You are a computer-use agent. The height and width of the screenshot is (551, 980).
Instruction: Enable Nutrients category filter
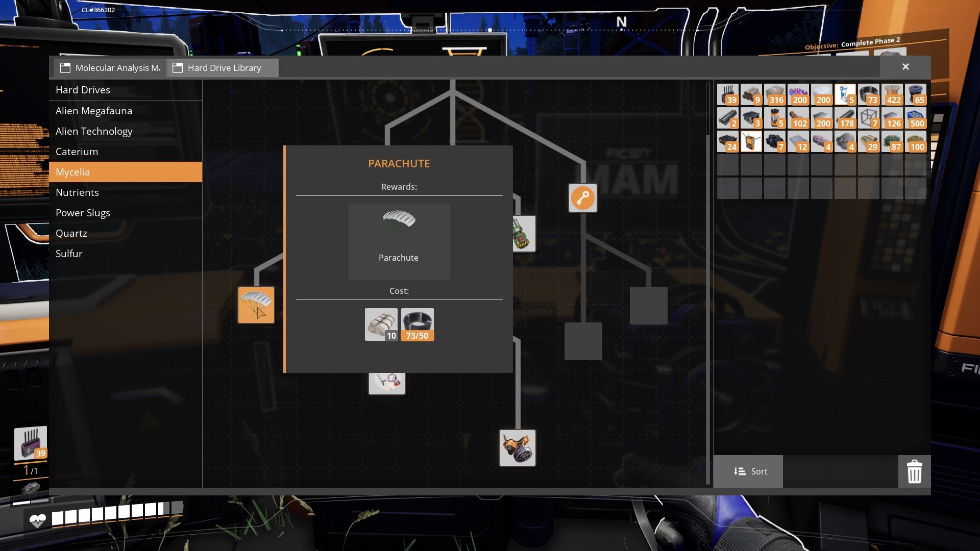78,192
